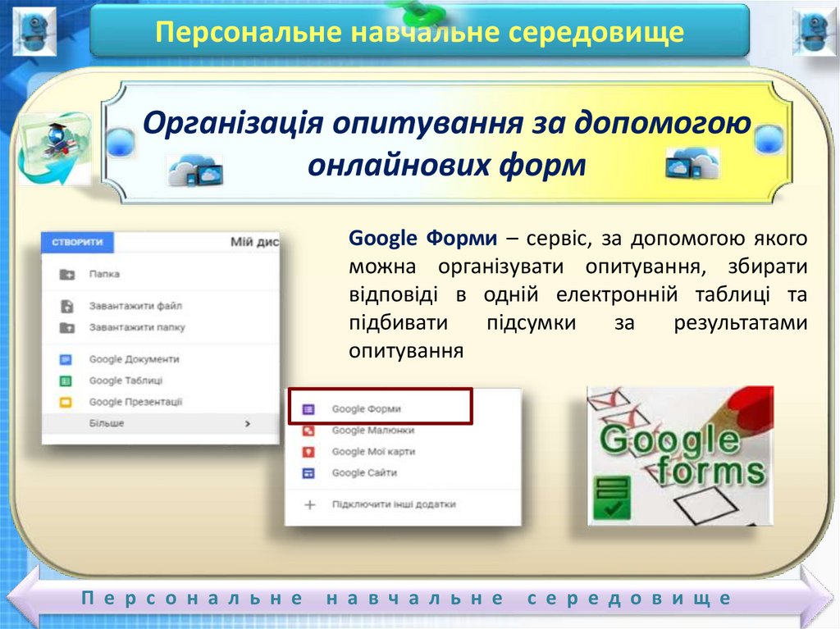Click the green Google Sheets icon
This screenshot has height=629, width=840.
click(66, 381)
